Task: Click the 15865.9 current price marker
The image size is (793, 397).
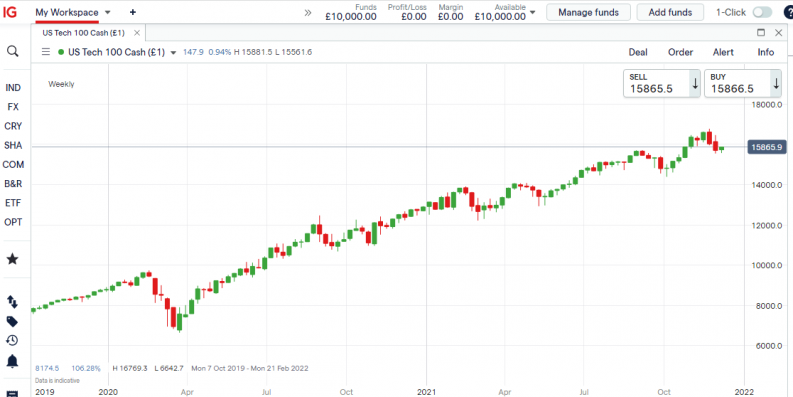Action: point(767,147)
